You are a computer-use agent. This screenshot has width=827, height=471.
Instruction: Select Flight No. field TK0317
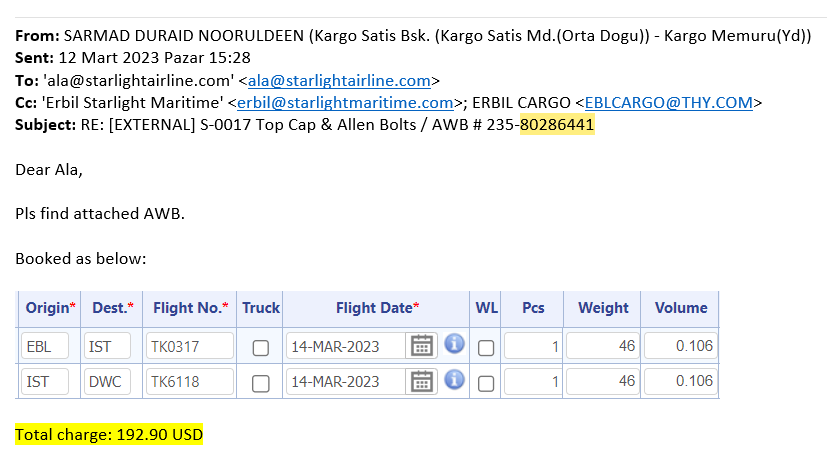tap(190, 347)
